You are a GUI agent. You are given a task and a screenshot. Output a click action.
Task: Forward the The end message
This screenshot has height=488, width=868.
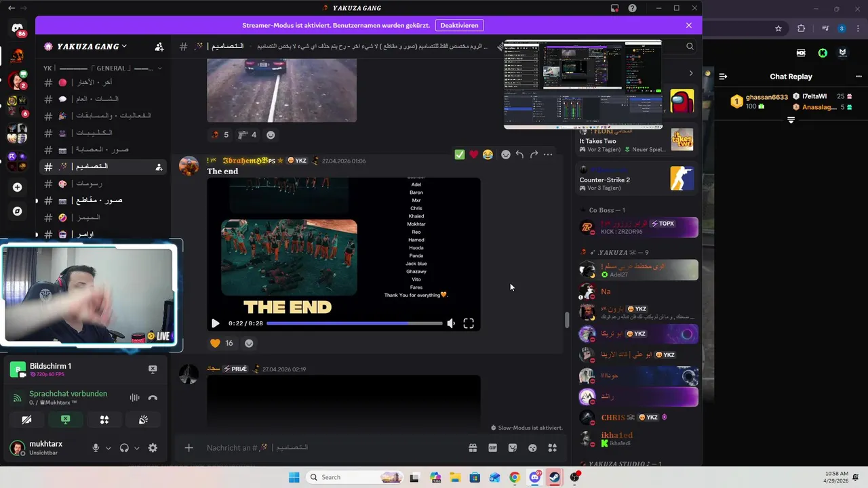tap(534, 155)
